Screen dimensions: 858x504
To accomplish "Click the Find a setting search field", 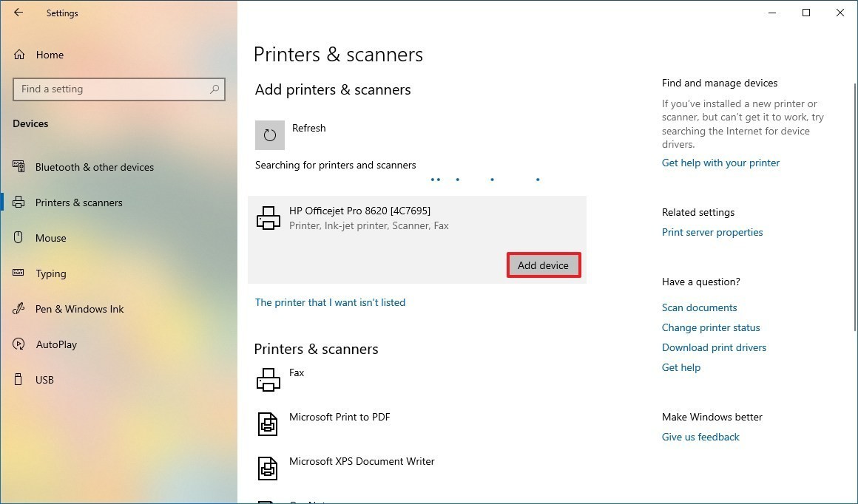I will pyautogui.click(x=119, y=89).
